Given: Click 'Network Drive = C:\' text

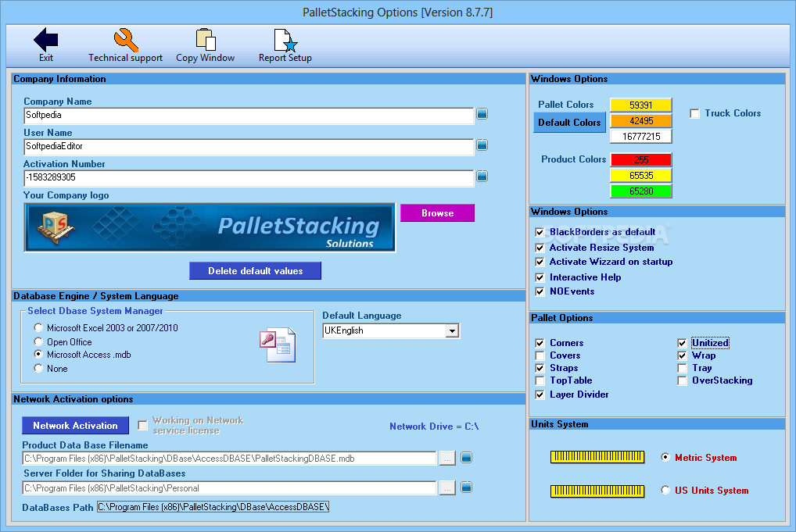Looking at the screenshot, I should click(x=434, y=427).
